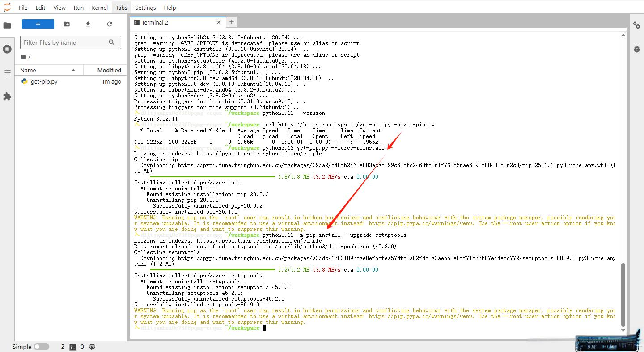Add a new tab with plus button
644x352 pixels.
(232, 22)
